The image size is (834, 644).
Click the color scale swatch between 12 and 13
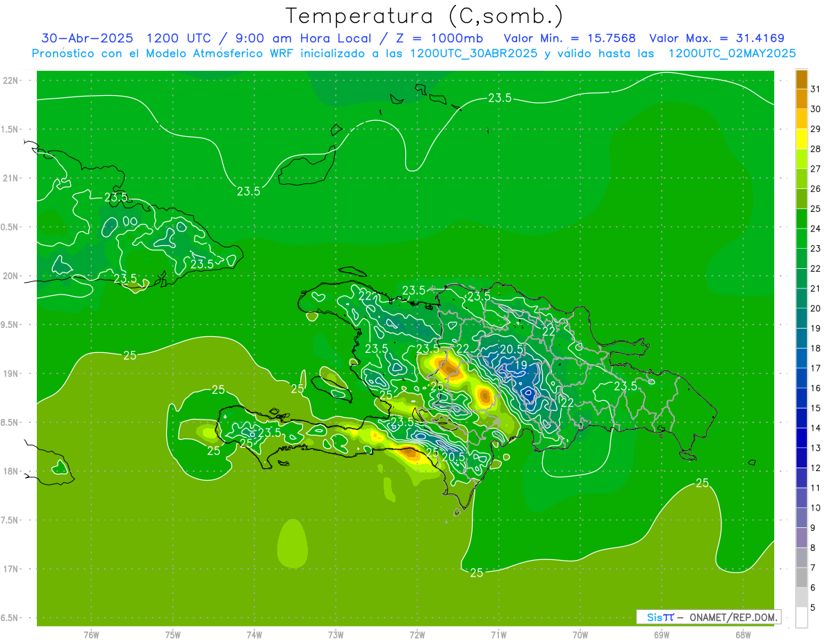[801, 458]
